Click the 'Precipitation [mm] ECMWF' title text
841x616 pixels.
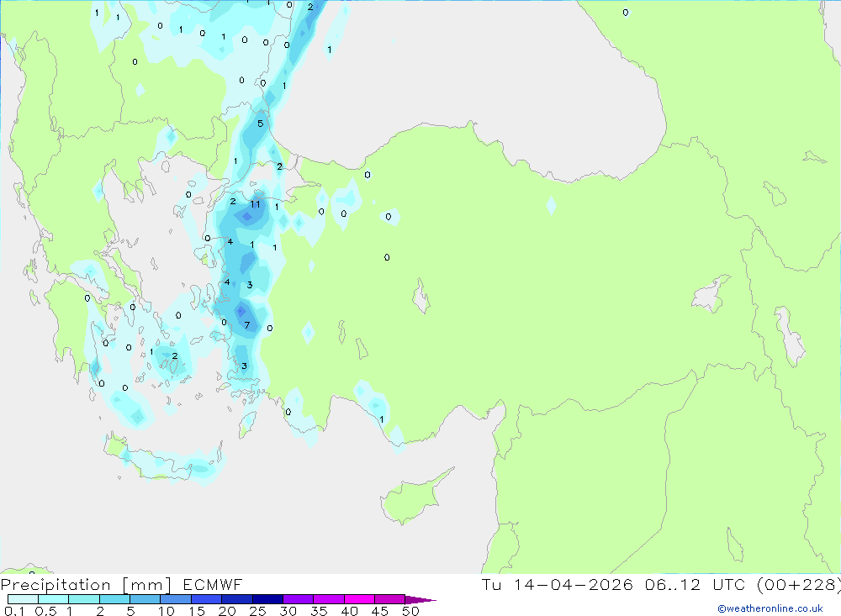(121, 584)
